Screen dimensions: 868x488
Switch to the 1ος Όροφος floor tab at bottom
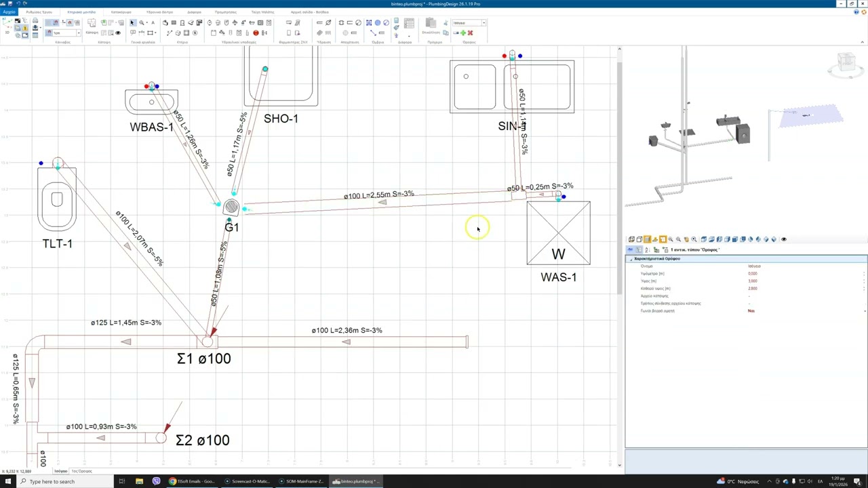(x=81, y=471)
